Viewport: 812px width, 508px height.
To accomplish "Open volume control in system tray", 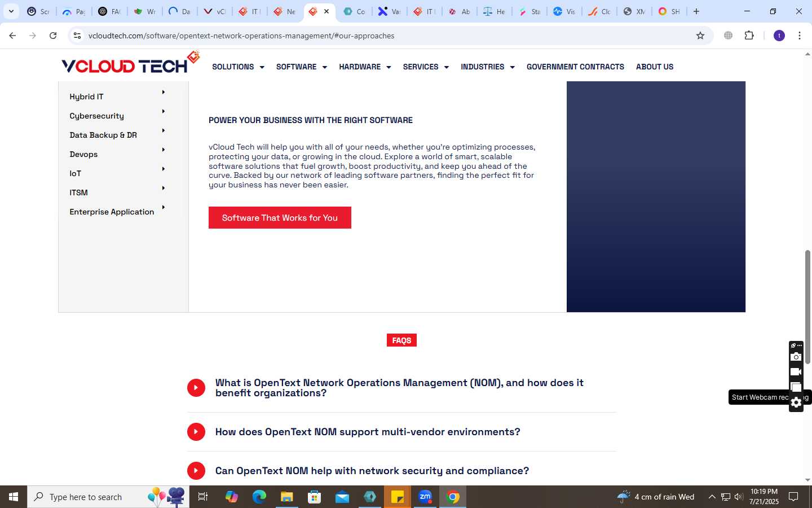I will (739, 497).
